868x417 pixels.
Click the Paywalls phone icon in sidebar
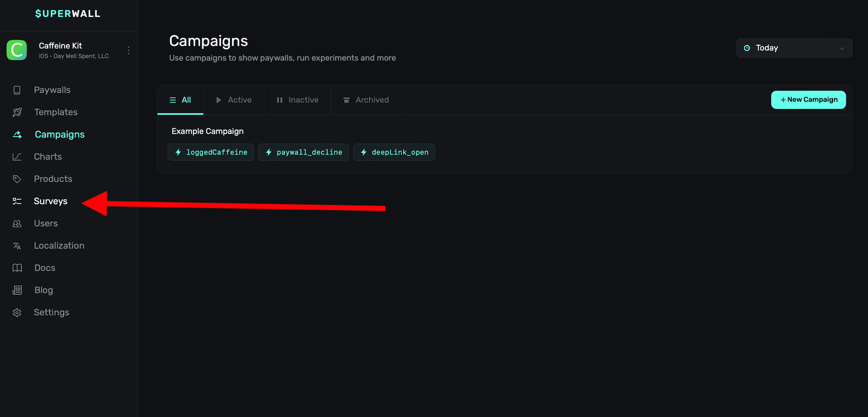(x=17, y=90)
